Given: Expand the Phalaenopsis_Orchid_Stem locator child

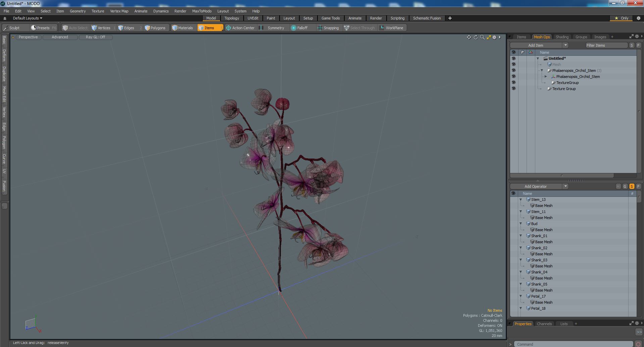Looking at the screenshot, I should [x=546, y=77].
